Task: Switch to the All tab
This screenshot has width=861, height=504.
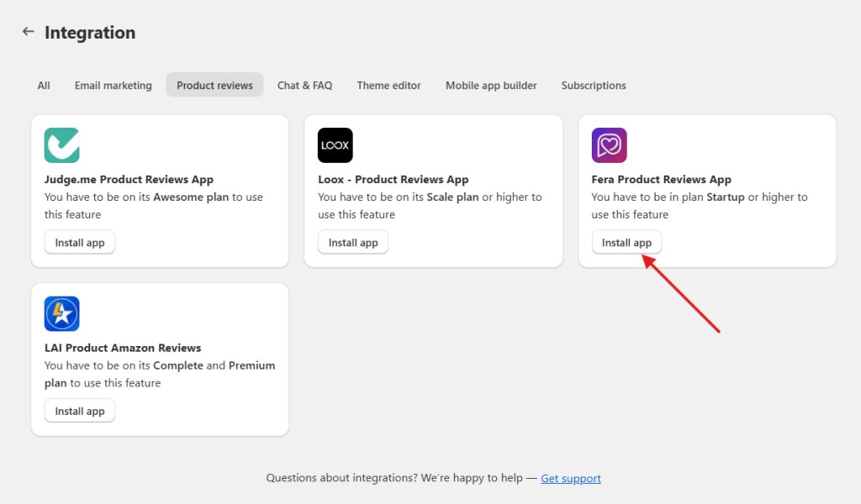Action: point(44,85)
